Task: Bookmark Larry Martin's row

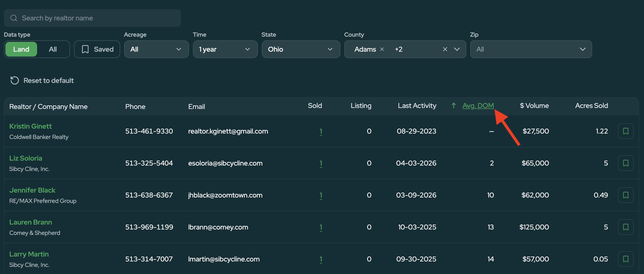Action: coord(626,259)
